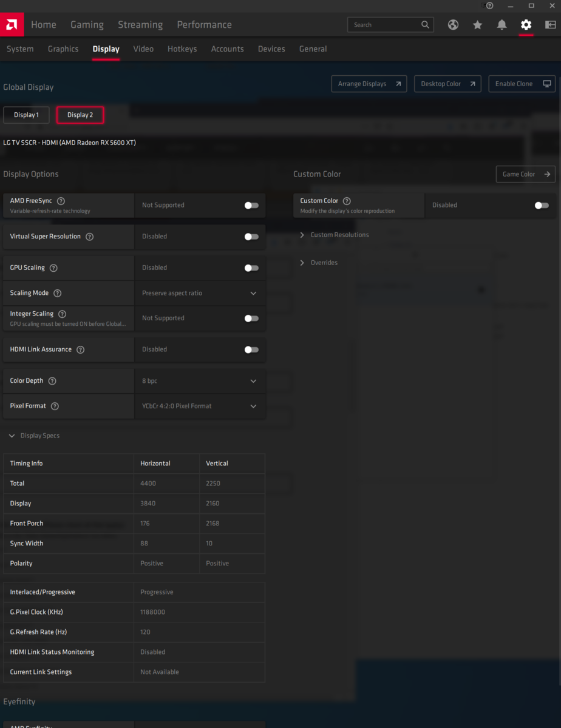Click G.Refresh Rate value 120
Viewport: 561px width, 728px height.
[x=145, y=632]
